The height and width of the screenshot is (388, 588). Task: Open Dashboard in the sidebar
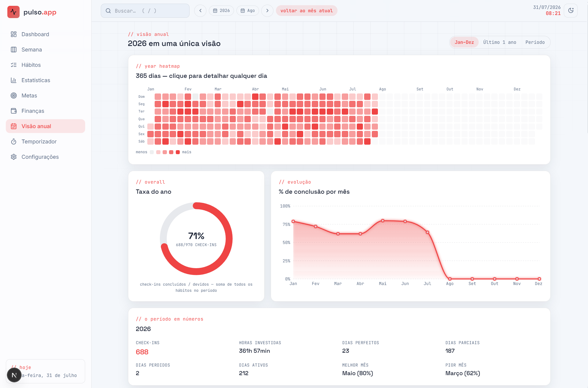45,34
